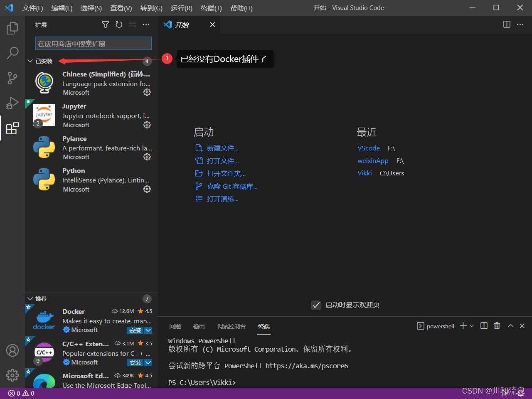
Task: Select Pylance extension in installed list
Action: pyautogui.click(x=91, y=148)
